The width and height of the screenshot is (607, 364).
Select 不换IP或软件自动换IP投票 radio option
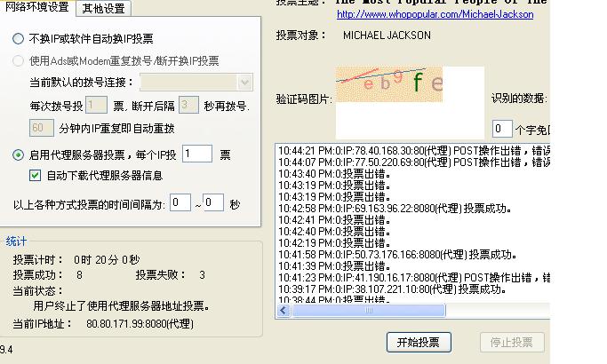coord(19,39)
